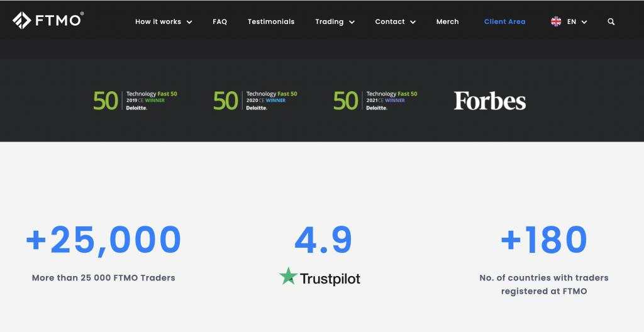This screenshot has height=332, width=644.
Task: Open the EN language selector
Action: (x=577, y=22)
